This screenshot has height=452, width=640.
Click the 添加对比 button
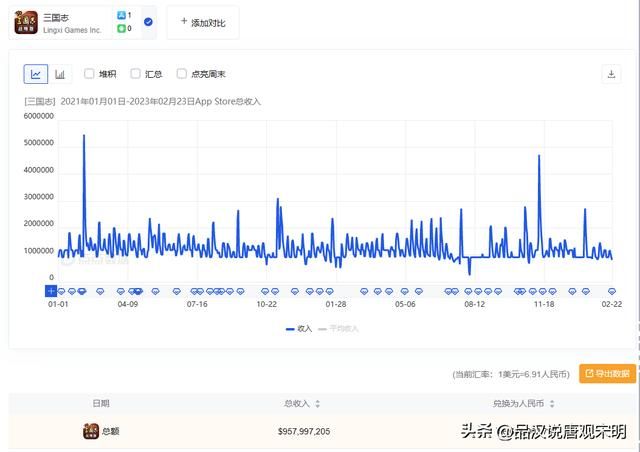pos(203,22)
